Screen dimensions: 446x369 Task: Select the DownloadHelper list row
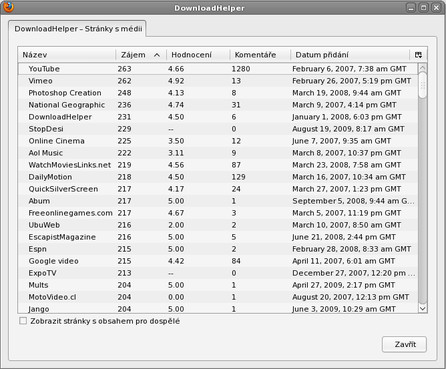coord(218,117)
